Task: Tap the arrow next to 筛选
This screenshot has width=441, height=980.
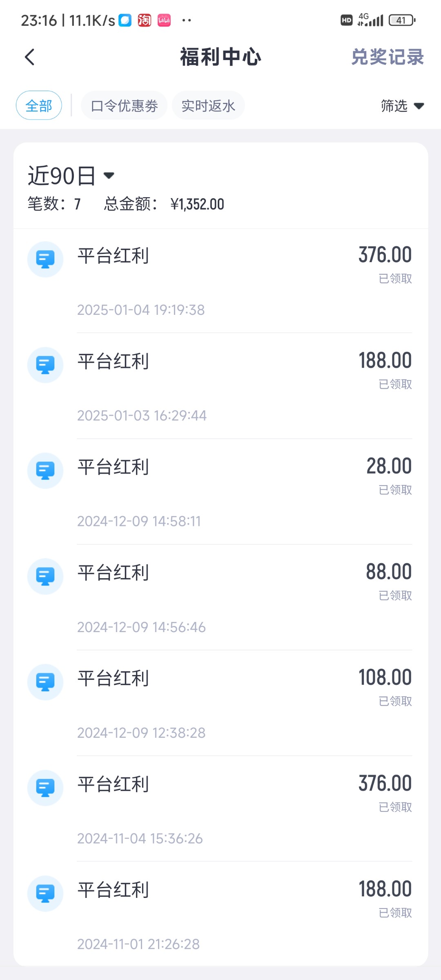Action: pyautogui.click(x=419, y=106)
